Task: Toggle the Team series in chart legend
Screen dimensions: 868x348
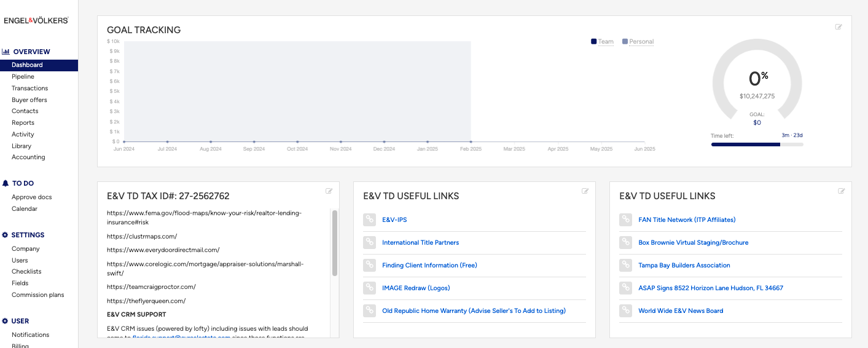Action: 602,42
